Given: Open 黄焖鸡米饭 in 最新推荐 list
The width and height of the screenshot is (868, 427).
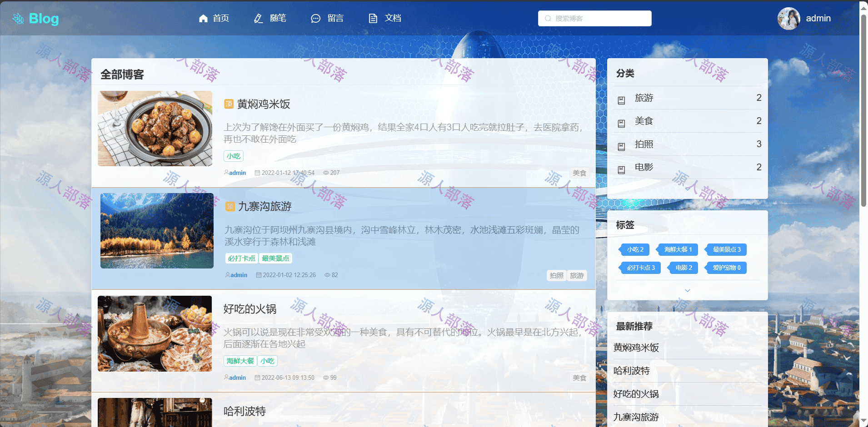Looking at the screenshot, I should point(636,348).
